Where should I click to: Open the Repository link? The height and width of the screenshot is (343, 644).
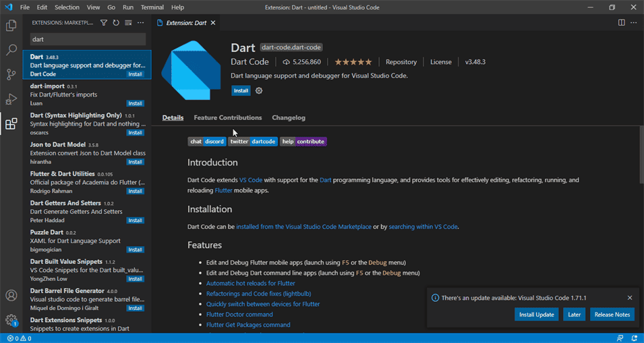point(401,62)
